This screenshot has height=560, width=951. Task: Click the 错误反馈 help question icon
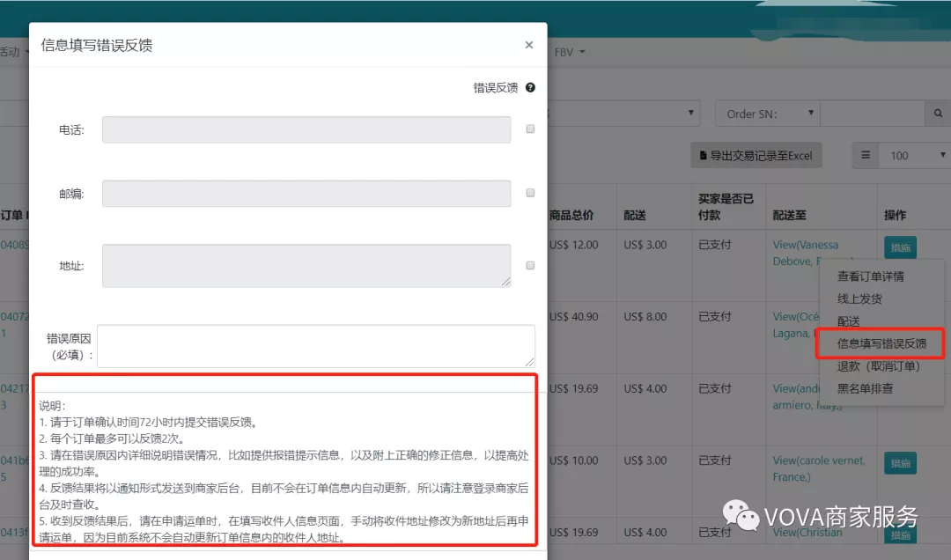click(530, 87)
